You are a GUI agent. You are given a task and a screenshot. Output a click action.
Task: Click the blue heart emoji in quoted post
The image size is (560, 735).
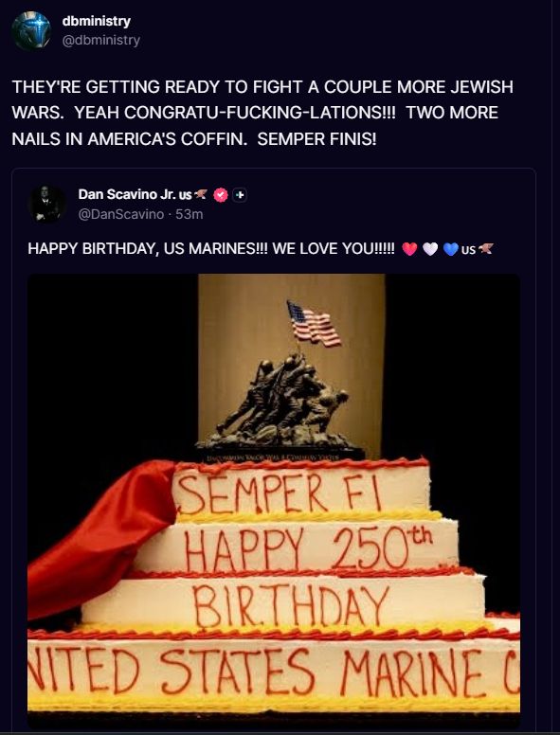451,249
